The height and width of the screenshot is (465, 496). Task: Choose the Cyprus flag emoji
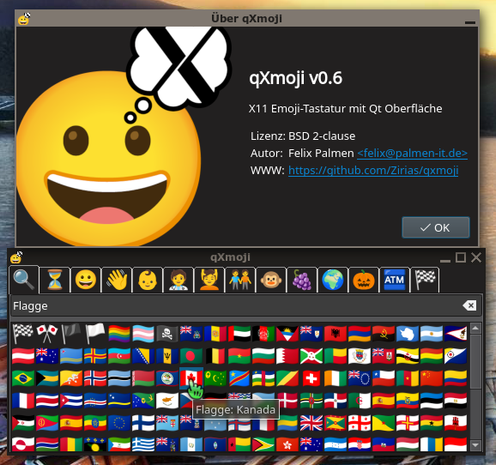click(167, 401)
